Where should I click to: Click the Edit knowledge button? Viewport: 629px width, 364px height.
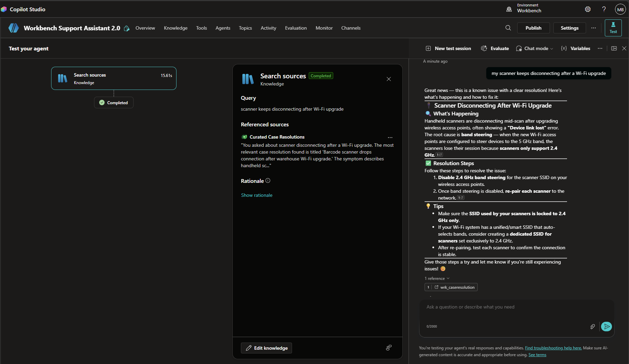(x=266, y=348)
